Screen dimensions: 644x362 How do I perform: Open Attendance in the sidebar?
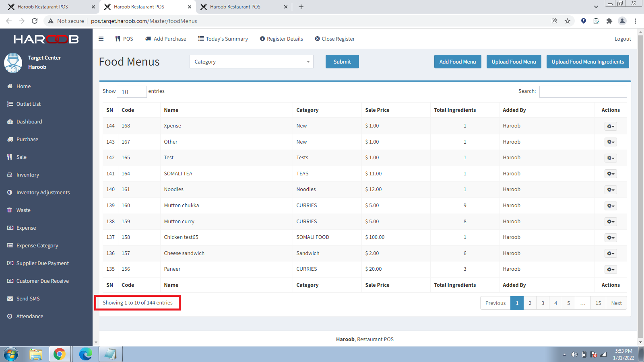pyautogui.click(x=46, y=316)
